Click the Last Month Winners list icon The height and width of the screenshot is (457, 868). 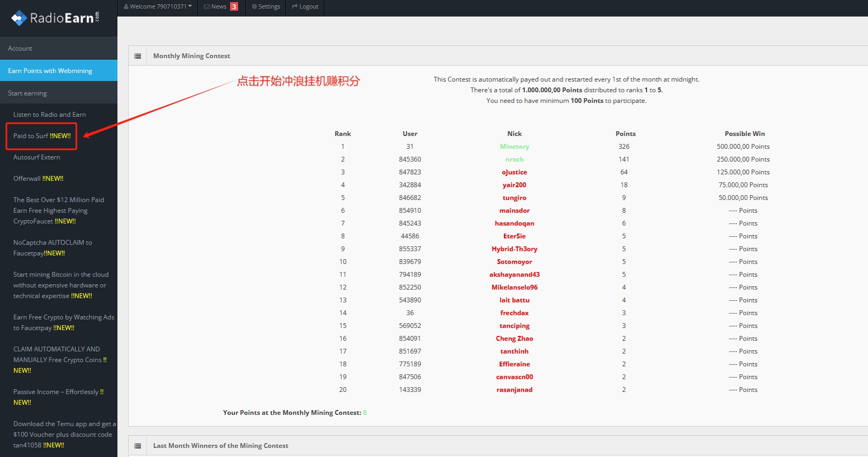[138, 446]
